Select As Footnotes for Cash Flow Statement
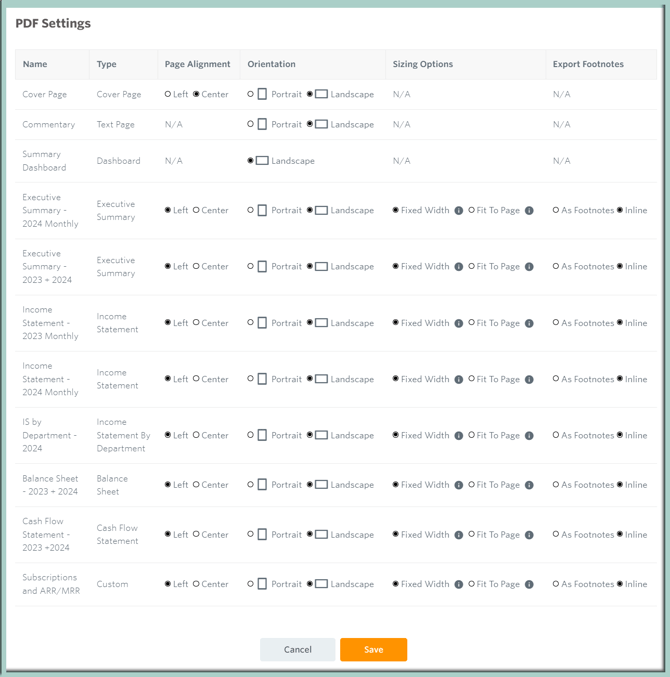This screenshot has height=677, width=670. point(556,535)
